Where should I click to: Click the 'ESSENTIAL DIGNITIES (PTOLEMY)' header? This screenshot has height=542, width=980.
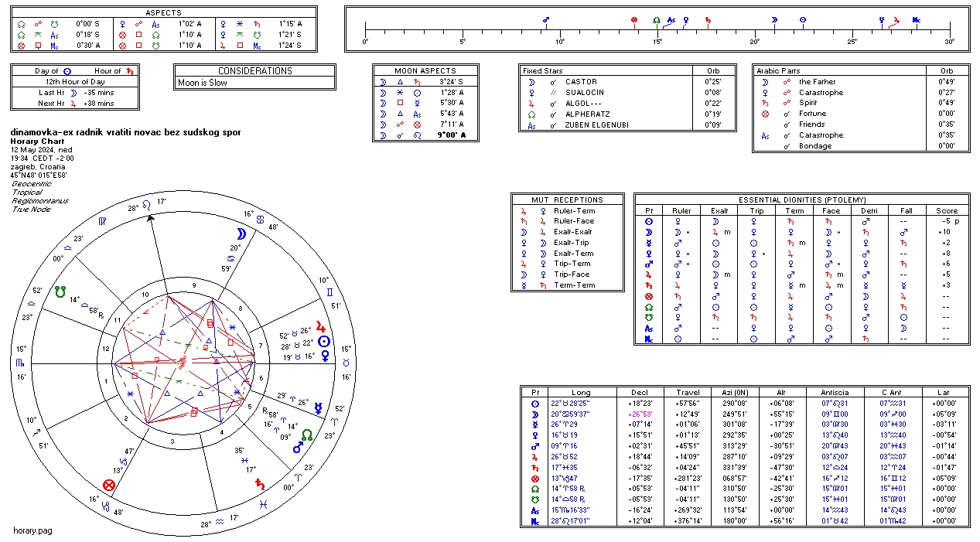pos(802,200)
